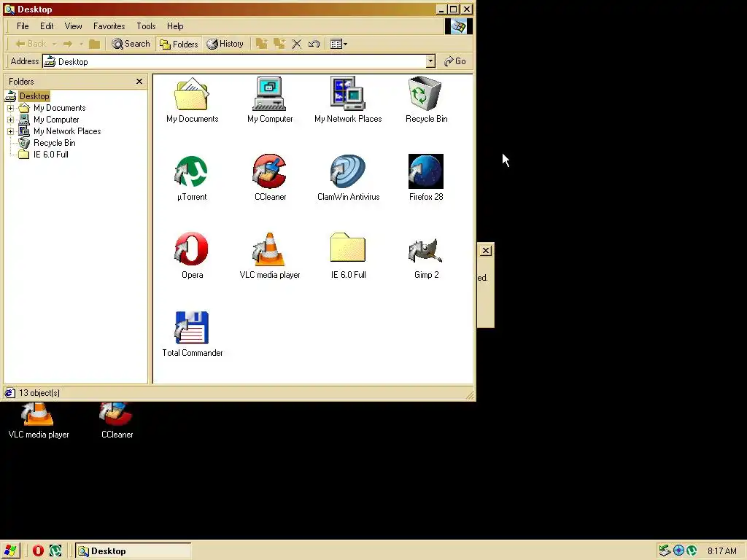747x560 pixels.
Task: Click the Search toolbar button
Action: (x=131, y=44)
